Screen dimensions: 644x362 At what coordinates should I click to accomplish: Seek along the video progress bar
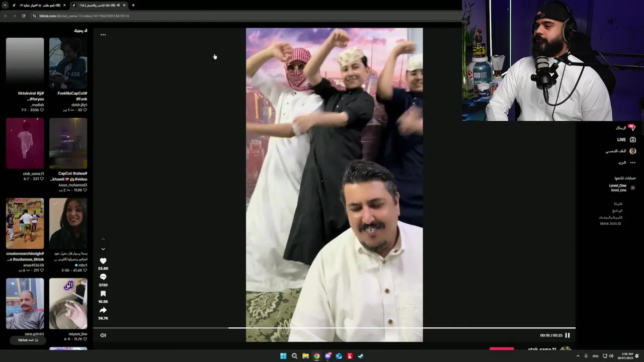click(x=334, y=328)
